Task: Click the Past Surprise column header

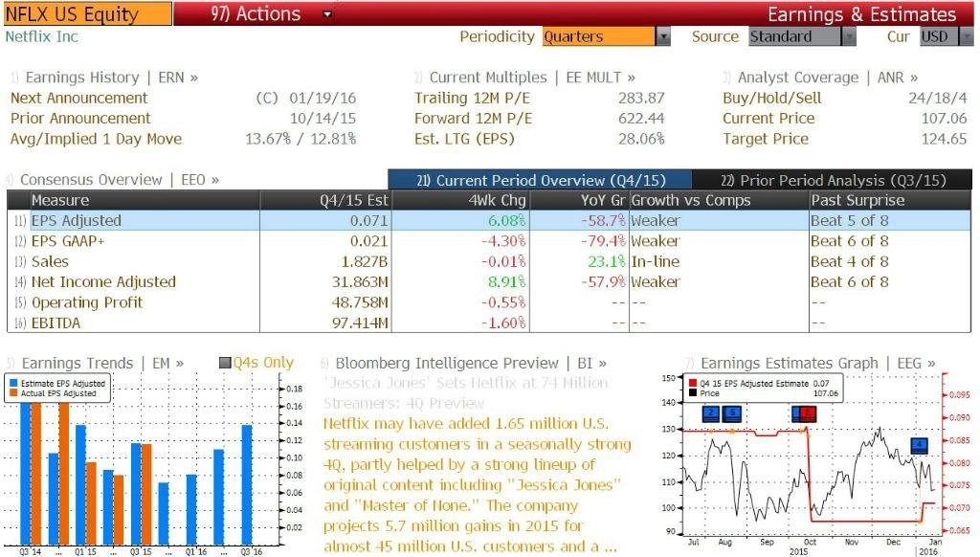Action: pos(889,201)
